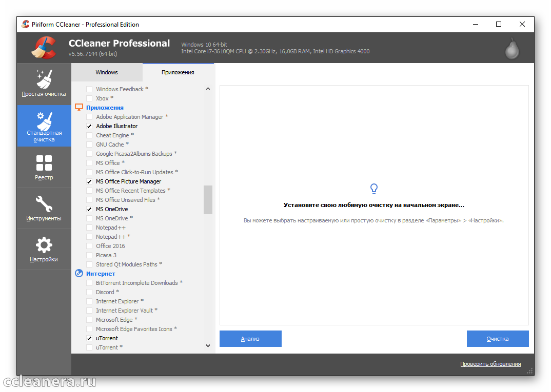551x392 pixels.
Task: Uncheck the Adobe Illustrator checkbox
Action: pos(89,126)
